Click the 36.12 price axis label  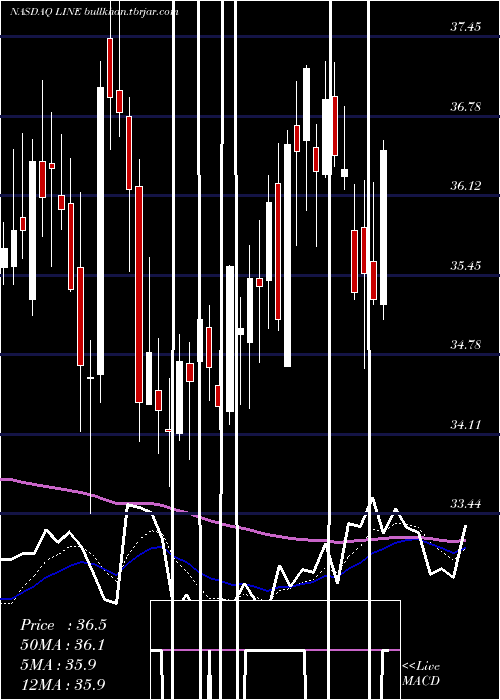tap(466, 186)
